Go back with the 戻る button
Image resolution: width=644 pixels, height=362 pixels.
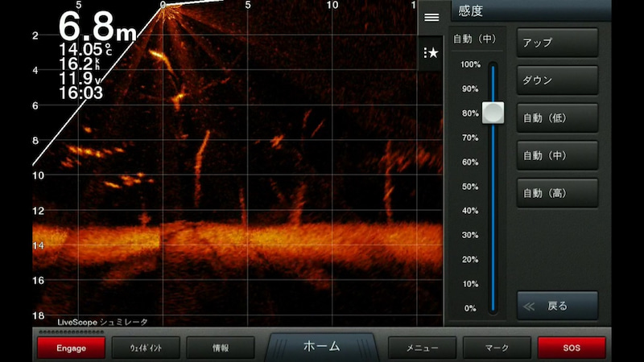click(x=557, y=306)
